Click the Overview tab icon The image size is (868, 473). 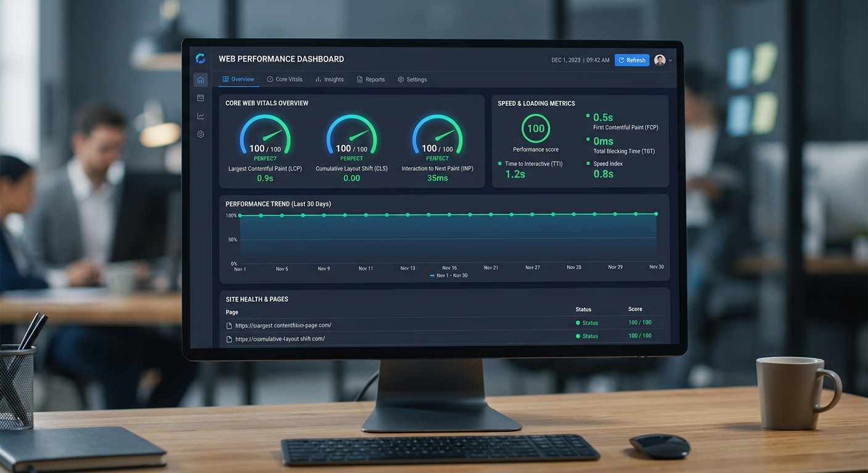pyautogui.click(x=226, y=79)
